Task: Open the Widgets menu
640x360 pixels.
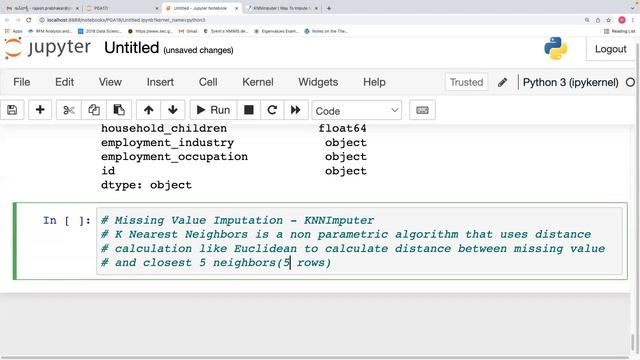Action: [x=318, y=82]
